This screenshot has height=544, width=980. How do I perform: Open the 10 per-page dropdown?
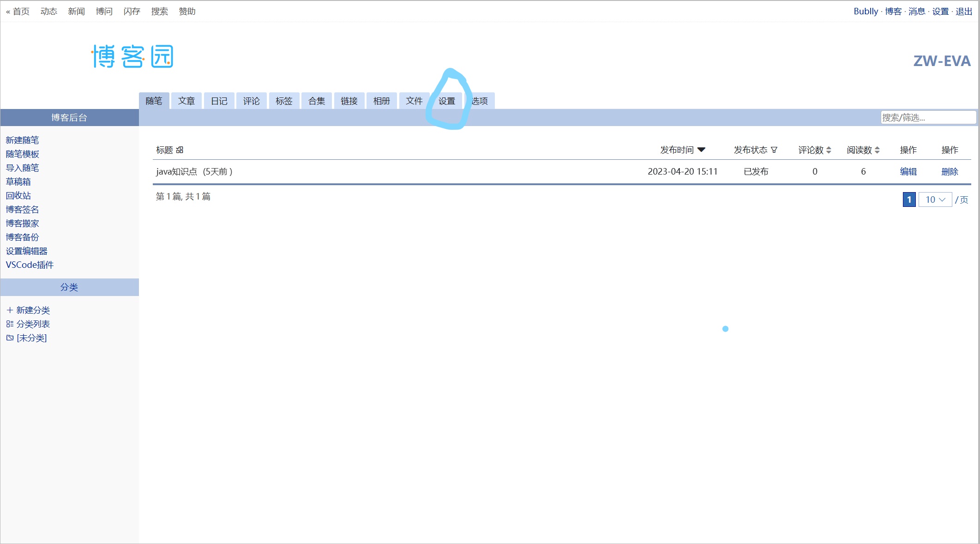935,199
